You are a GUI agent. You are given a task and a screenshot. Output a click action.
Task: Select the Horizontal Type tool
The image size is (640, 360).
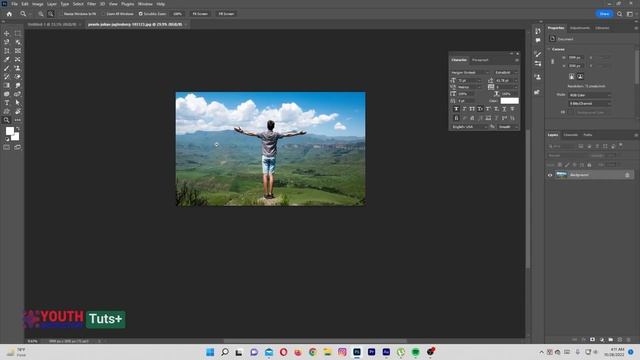coord(7,103)
